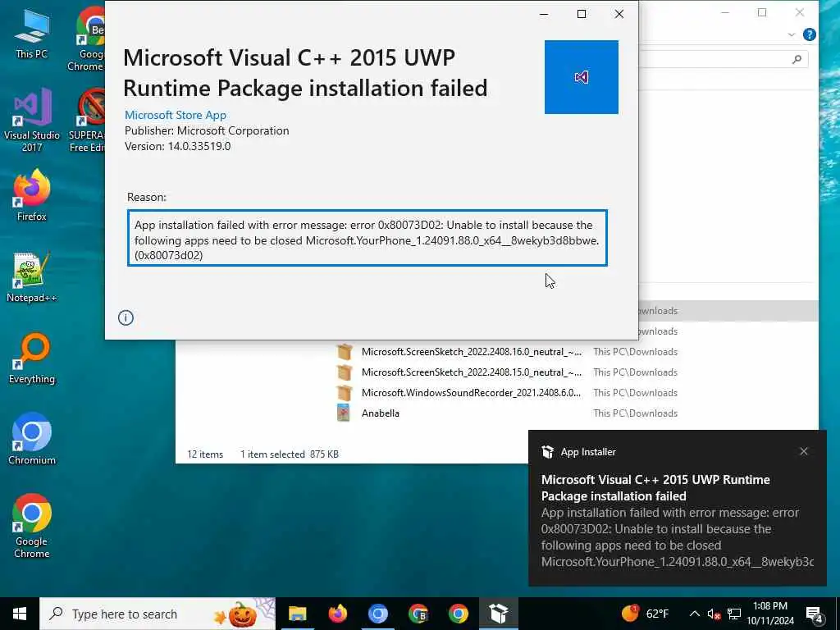The width and height of the screenshot is (840, 630).
Task: Click the muted volume tray icon
Action: (714, 614)
